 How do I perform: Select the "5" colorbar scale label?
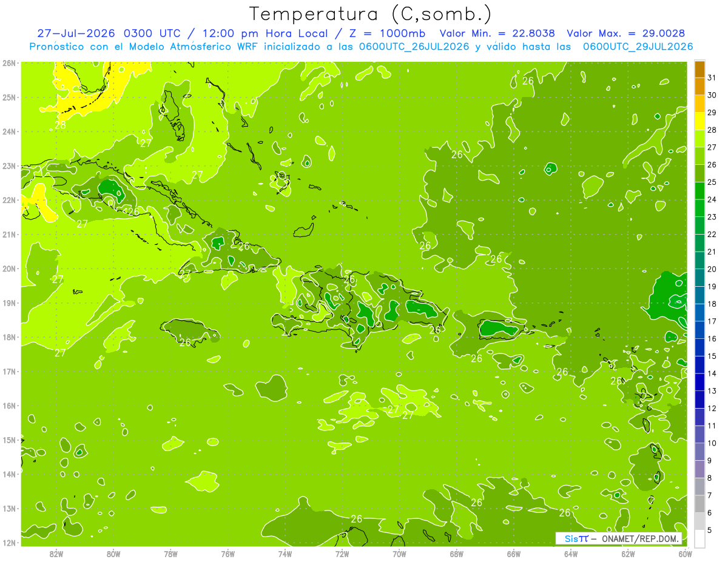710,530
